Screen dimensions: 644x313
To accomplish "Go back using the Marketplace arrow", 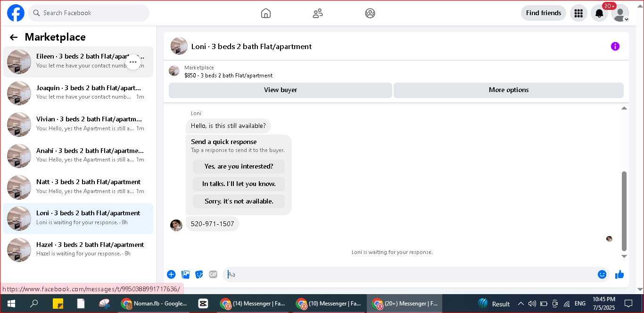I will coord(14,37).
